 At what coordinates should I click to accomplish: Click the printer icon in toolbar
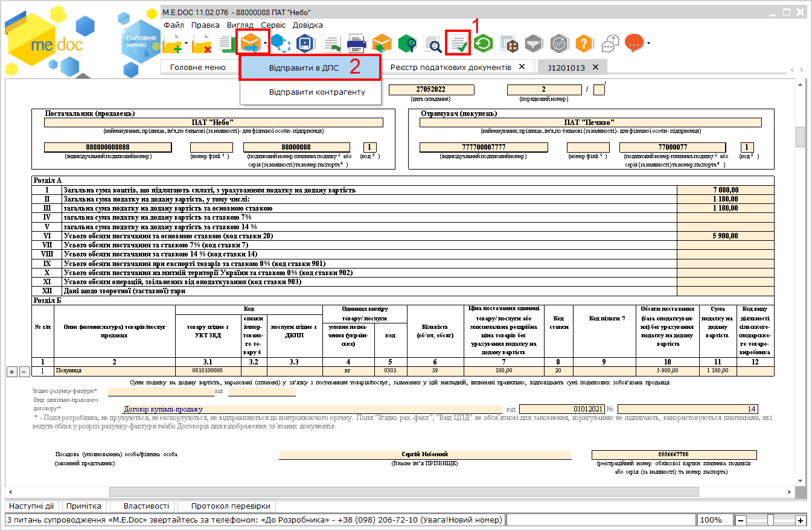(x=356, y=43)
